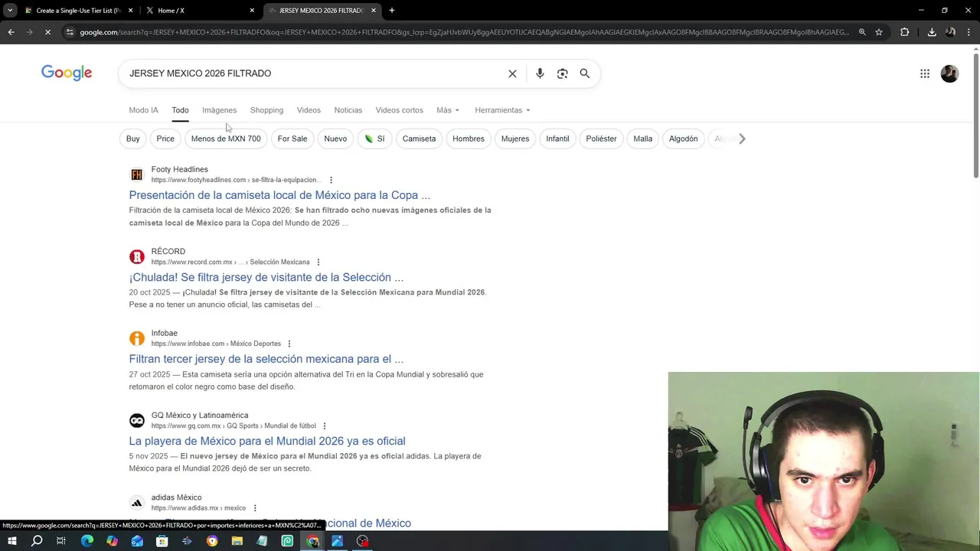Open the Google account avatar on the page
Screen dimensions: 980x551
coord(949,73)
